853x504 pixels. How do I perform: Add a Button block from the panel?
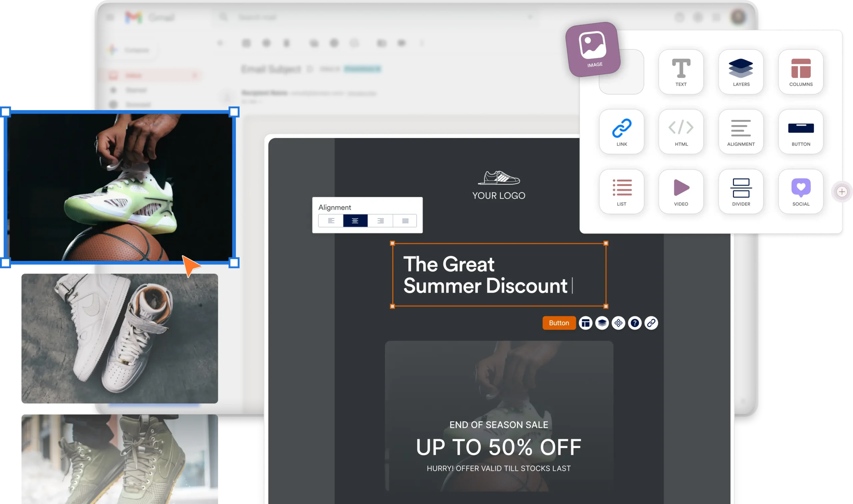(801, 132)
